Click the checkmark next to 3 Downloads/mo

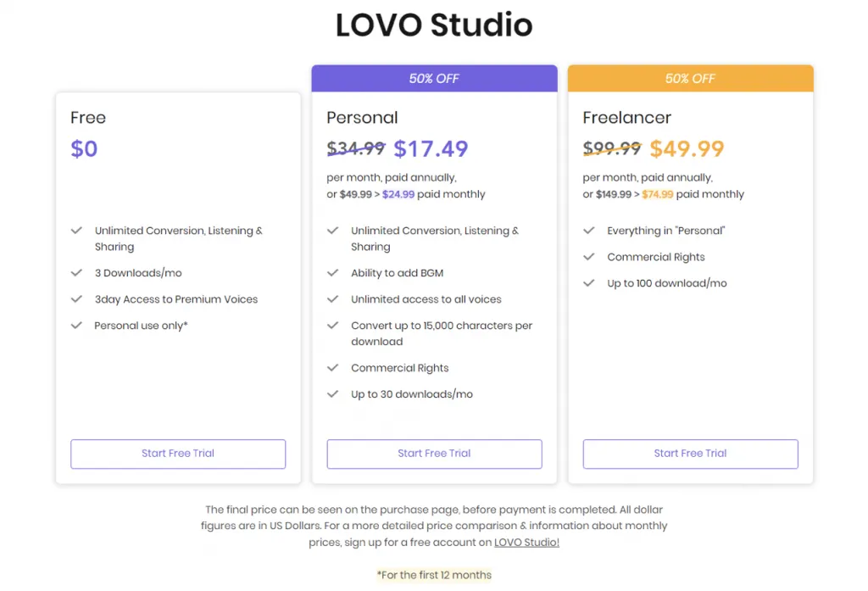tap(77, 273)
